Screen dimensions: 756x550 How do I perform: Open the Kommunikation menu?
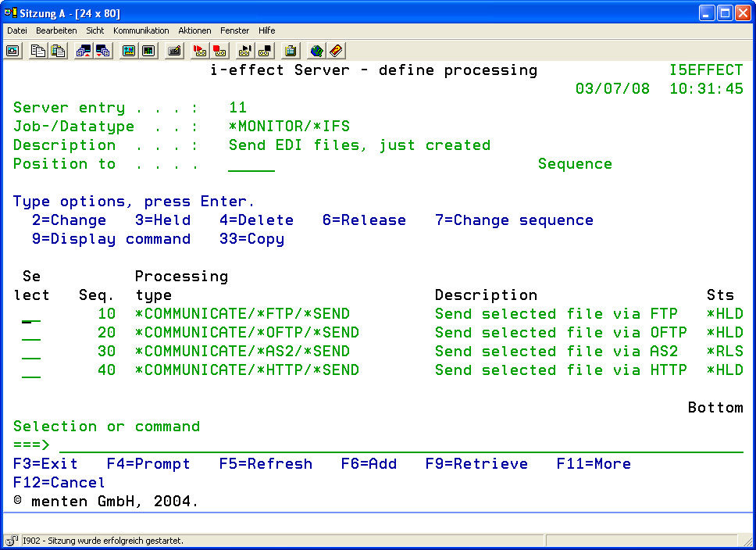click(141, 30)
